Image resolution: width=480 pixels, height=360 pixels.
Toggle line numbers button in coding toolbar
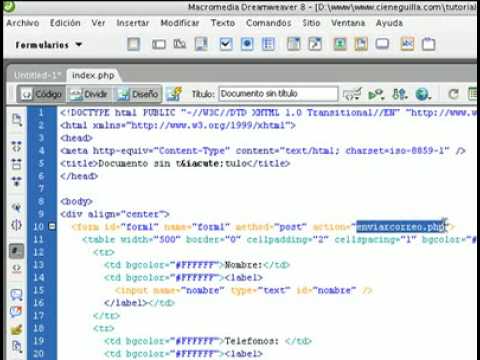17,252
